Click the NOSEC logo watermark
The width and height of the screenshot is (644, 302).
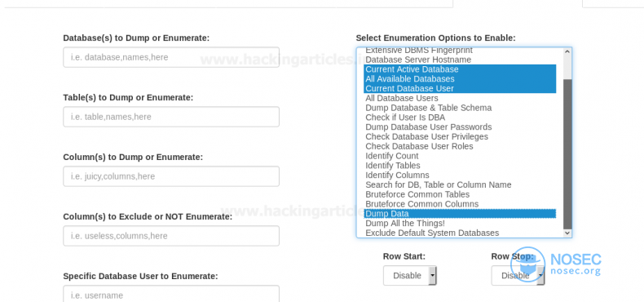tap(556, 264)
